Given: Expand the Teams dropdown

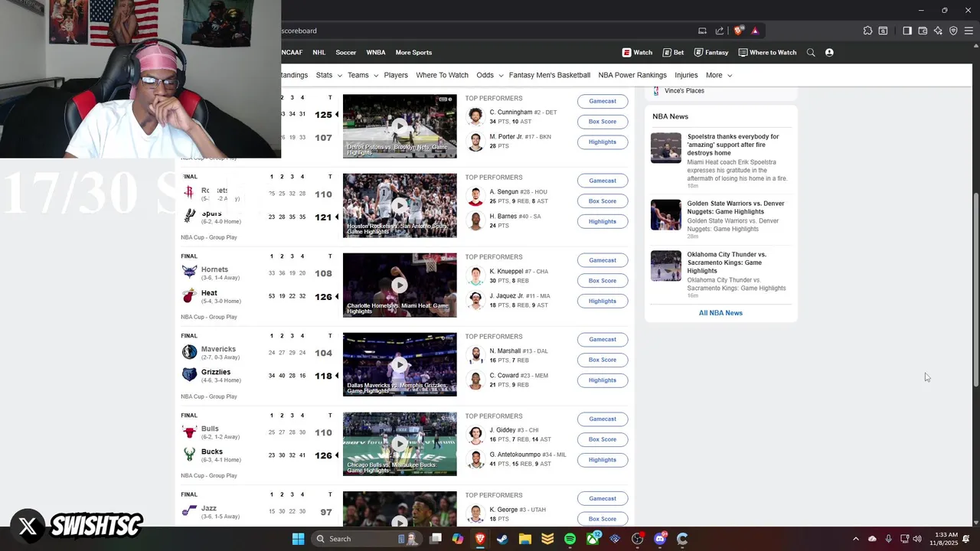Looking at the screenshot, I should (363, 75).
